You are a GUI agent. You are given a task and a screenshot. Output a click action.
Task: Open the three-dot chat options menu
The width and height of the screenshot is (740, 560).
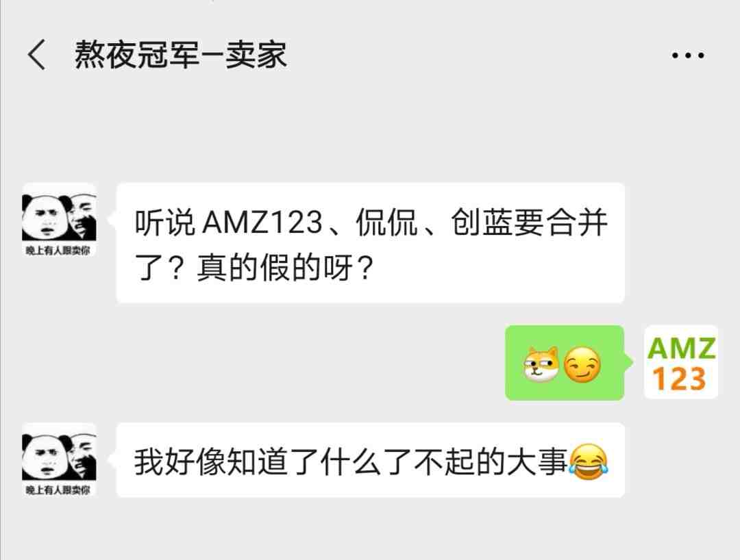(x=688, y=55)
